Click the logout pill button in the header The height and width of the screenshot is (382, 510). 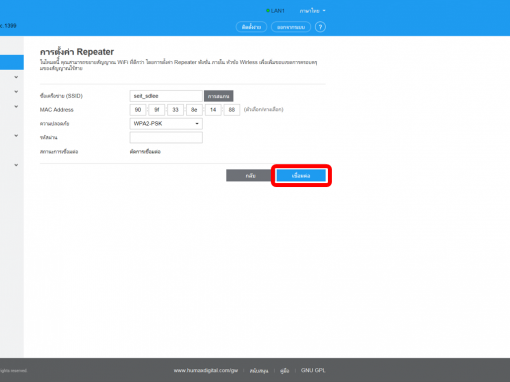(291, 27)
